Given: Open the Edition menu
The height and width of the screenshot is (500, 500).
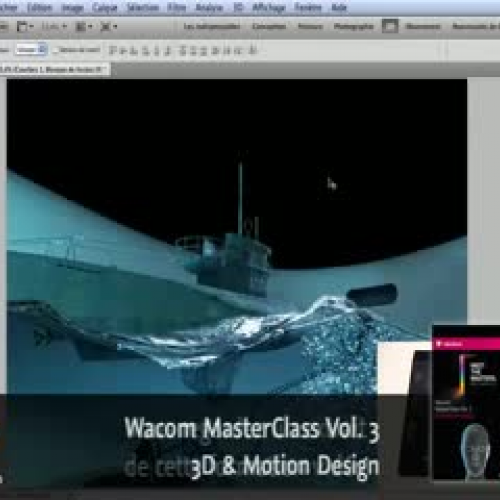Looking at the screenshot, I should coord(39,8).
